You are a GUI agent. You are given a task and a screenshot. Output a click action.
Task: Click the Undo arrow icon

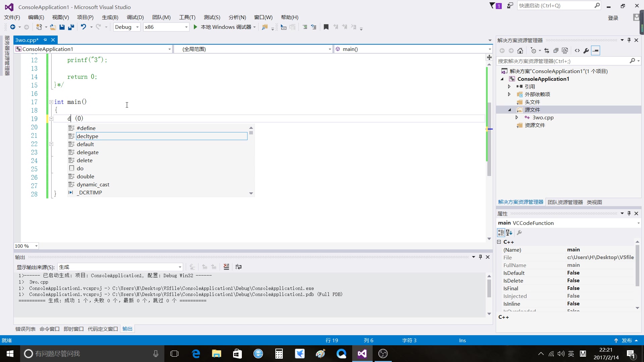(x=83, y=27)
